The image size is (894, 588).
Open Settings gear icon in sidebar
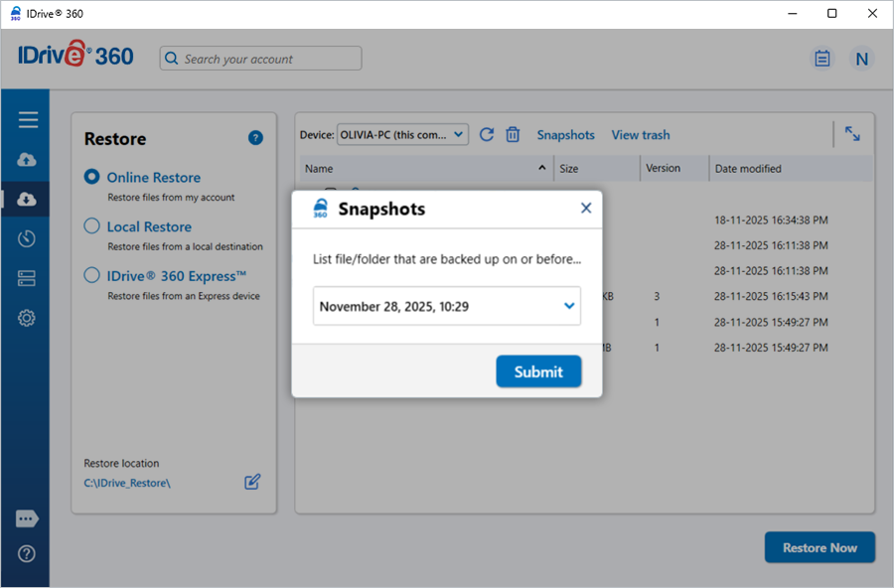tap(28, 318)
